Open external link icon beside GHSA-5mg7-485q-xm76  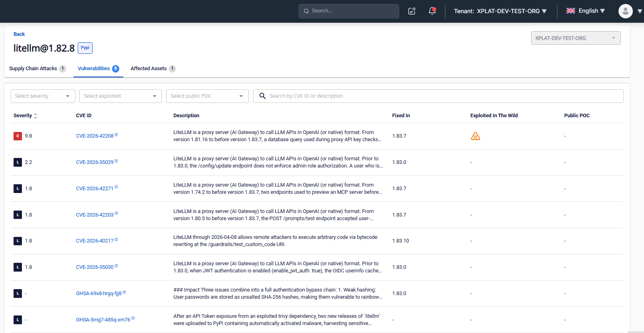133,318
